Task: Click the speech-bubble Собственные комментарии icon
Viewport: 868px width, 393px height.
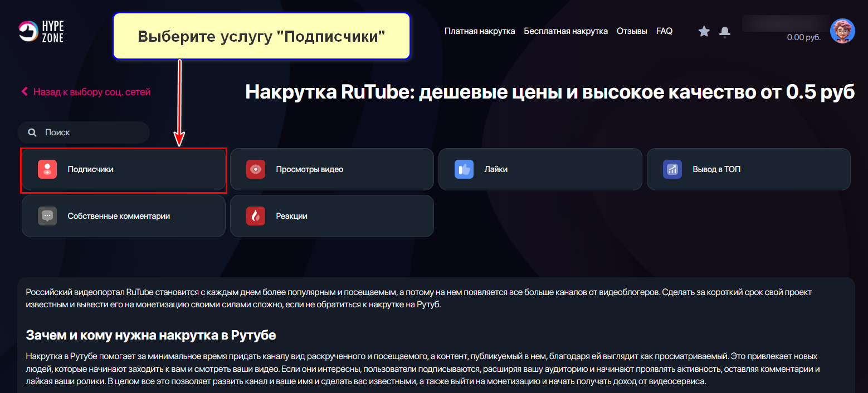Action: click(47, 216)
